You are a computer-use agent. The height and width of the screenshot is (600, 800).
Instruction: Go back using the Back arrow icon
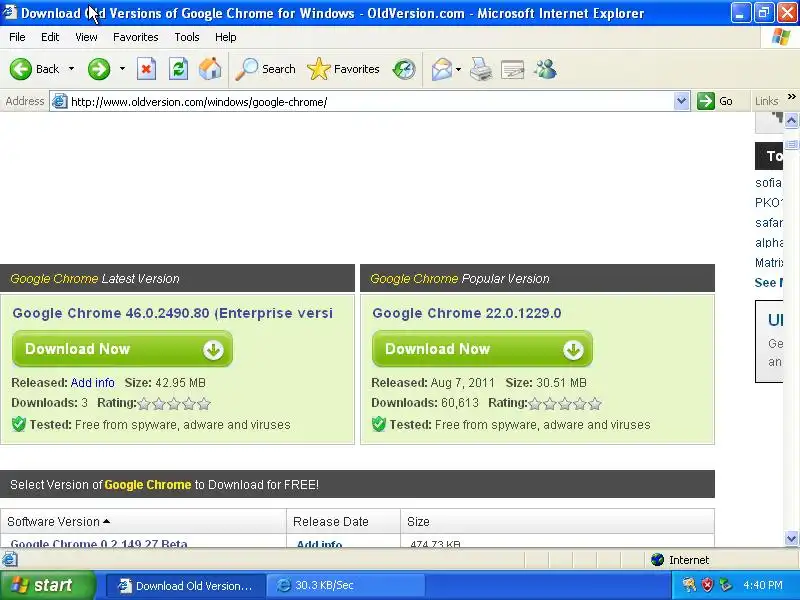[20, 69]
